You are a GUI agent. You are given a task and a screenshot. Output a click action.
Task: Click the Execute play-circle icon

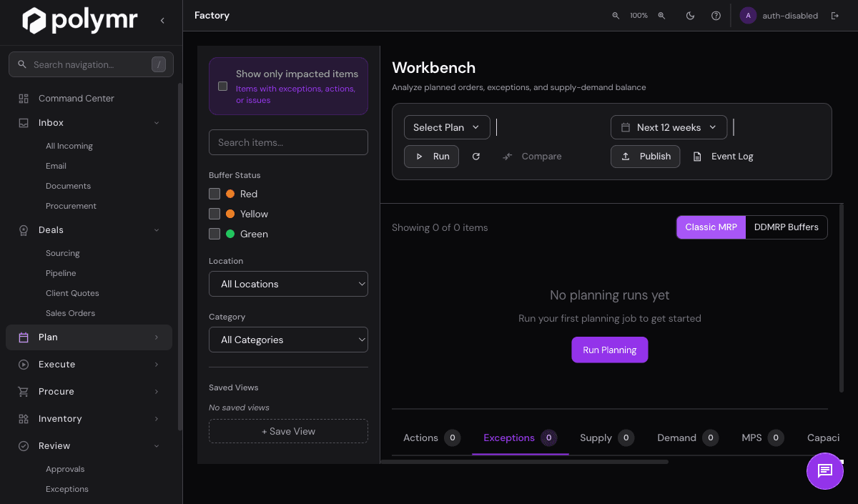[24, 365]
